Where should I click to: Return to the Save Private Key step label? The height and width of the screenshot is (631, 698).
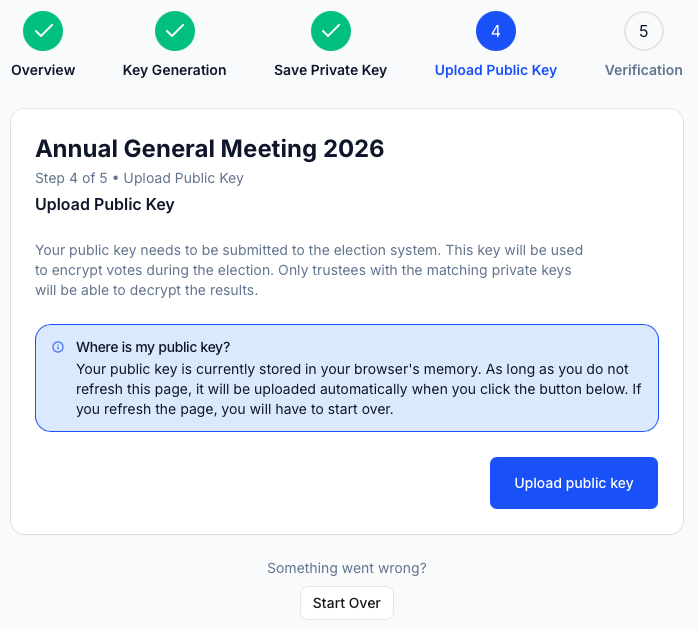[x=330, y=70]
